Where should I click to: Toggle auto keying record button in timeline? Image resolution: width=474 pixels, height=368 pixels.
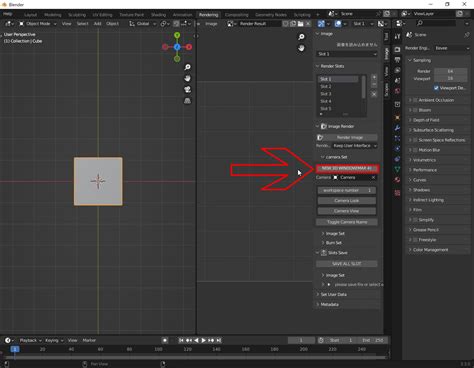pos(165,340)
